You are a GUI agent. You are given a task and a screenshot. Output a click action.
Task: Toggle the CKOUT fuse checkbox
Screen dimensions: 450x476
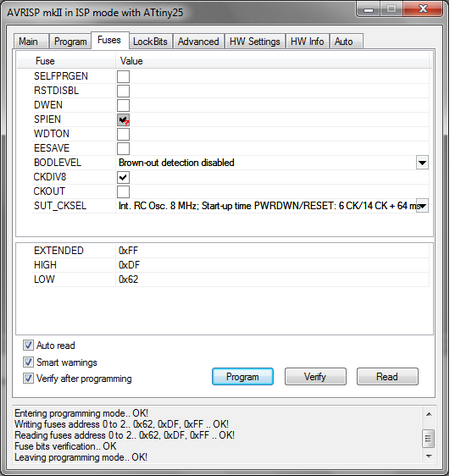pyautogui.click(x=123, y=191)
